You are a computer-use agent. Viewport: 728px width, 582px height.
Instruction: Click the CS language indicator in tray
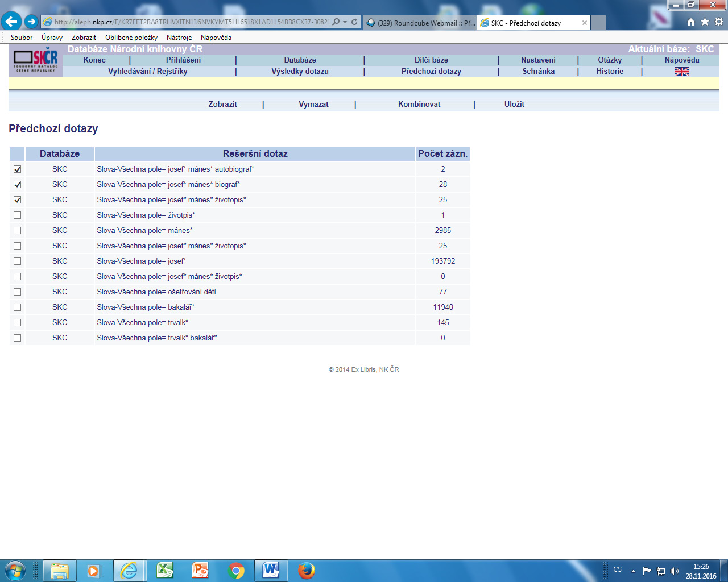pyautogui.click(x=618, y=569)
